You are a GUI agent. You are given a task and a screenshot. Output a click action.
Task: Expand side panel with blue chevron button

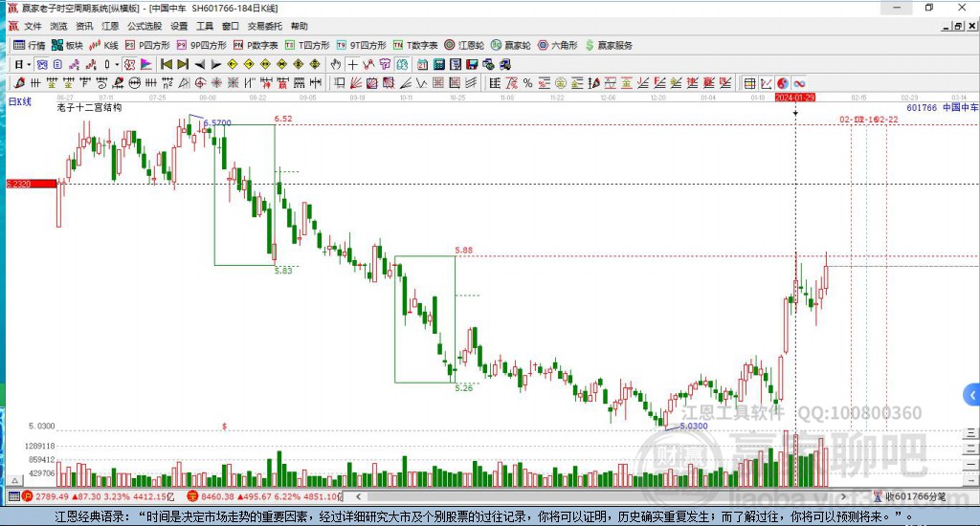(972, 395)
